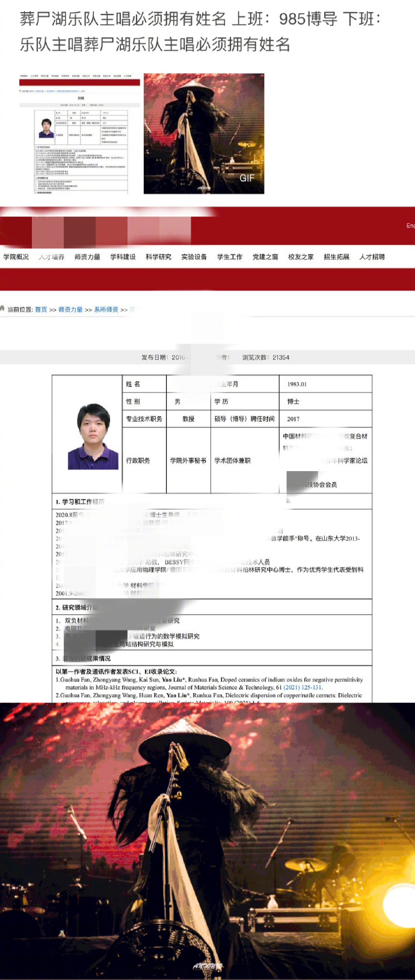
Task: Open the 学生工作 navigation item
Action: tap(230, 257)
